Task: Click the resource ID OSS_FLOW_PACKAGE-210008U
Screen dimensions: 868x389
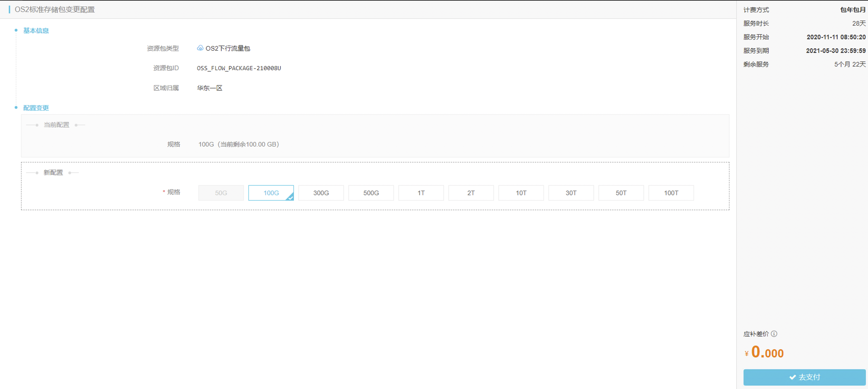Action: pos(239,68)
